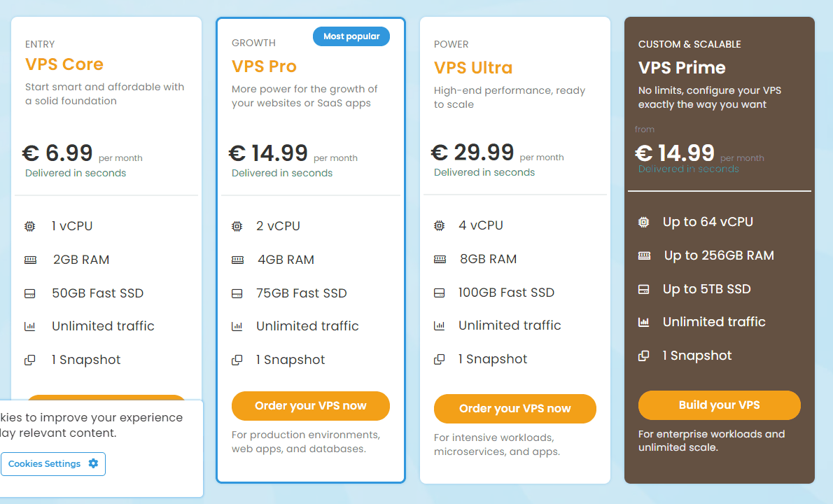Order the VPS Pro plan
This screenshot has width=833, height=504.
coord(310,406)
